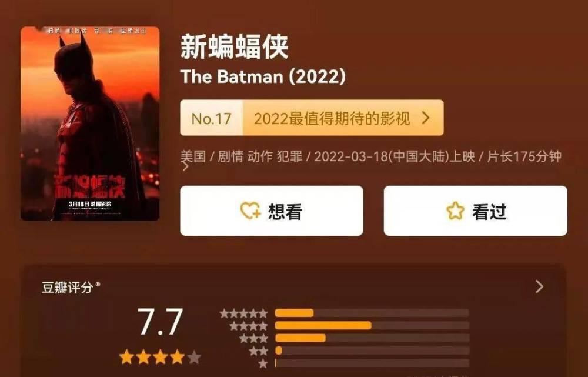Expand movie details with the small arrow
The width and height of the screenshot is (588, 377).
click(185, 166)
